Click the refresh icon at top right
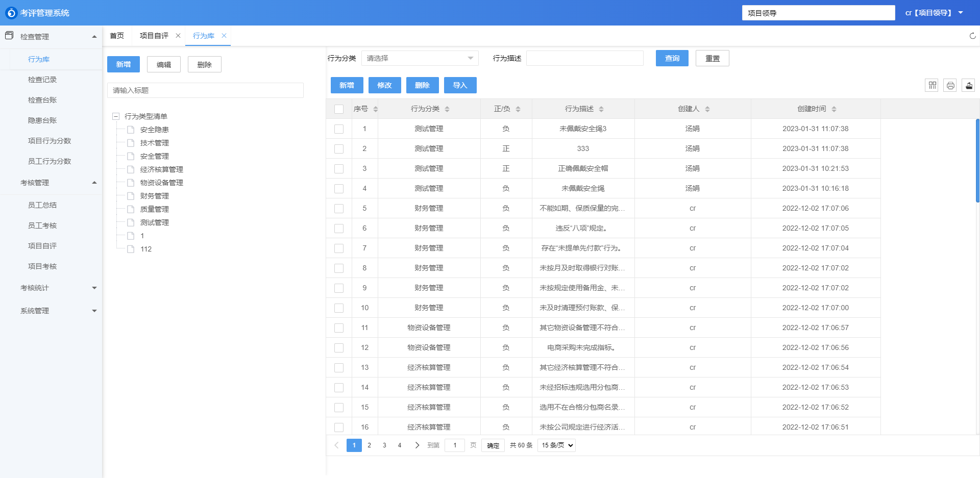This screenshot has height=478, width=980. (972, 36)
